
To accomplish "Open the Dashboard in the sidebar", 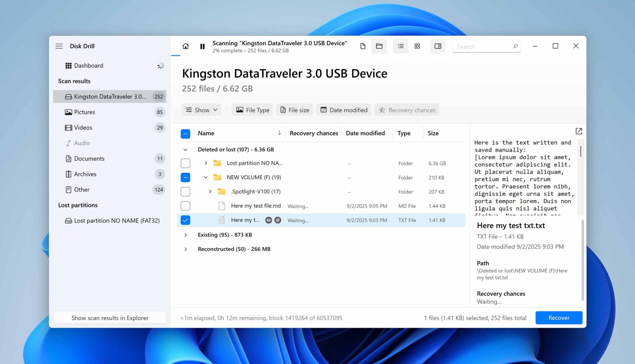I will (88, 65).
